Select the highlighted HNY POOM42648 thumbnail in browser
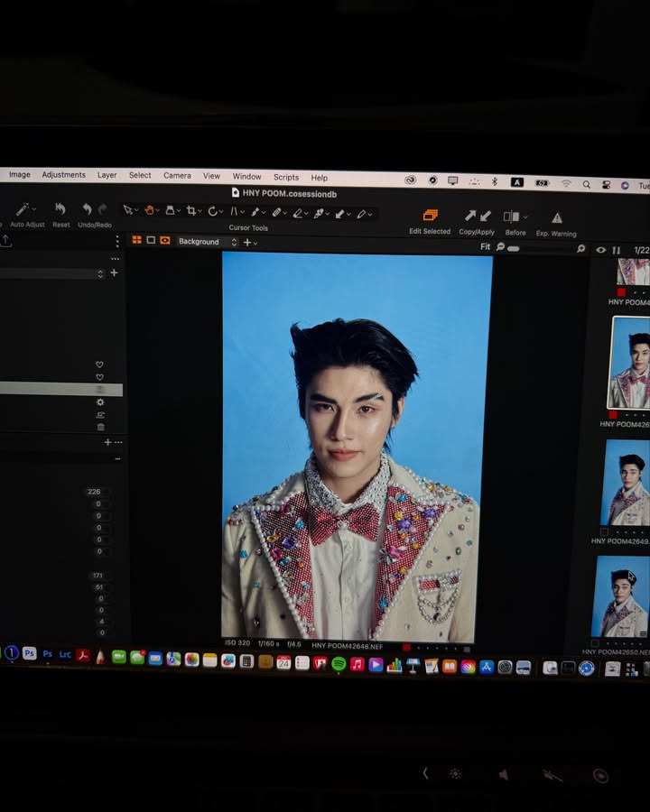650x812 pixels. coord(630,362)
